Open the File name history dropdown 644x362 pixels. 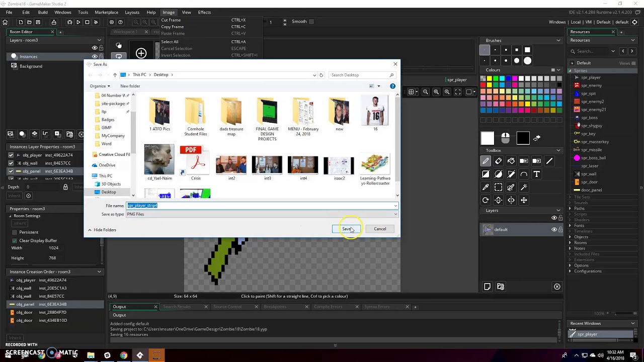click(x=395, y=206)
